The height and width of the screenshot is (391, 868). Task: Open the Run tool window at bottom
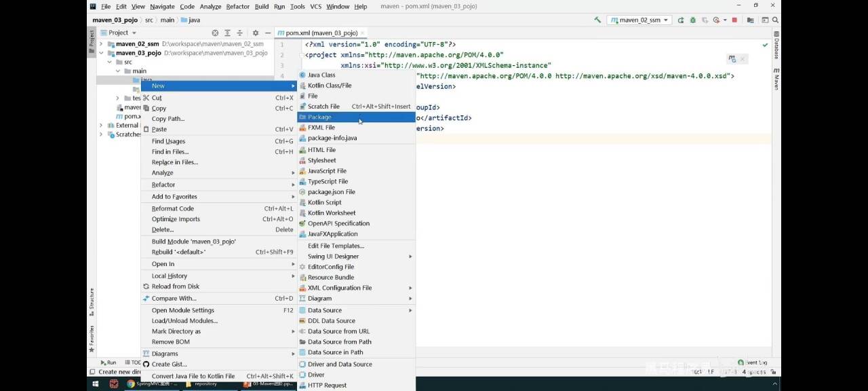108,362
